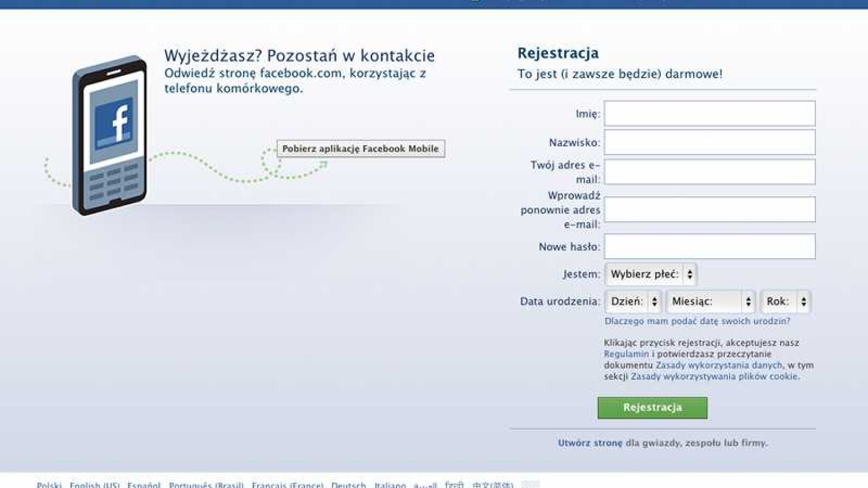Click the green Rejestracja button

tap(652, 408)
